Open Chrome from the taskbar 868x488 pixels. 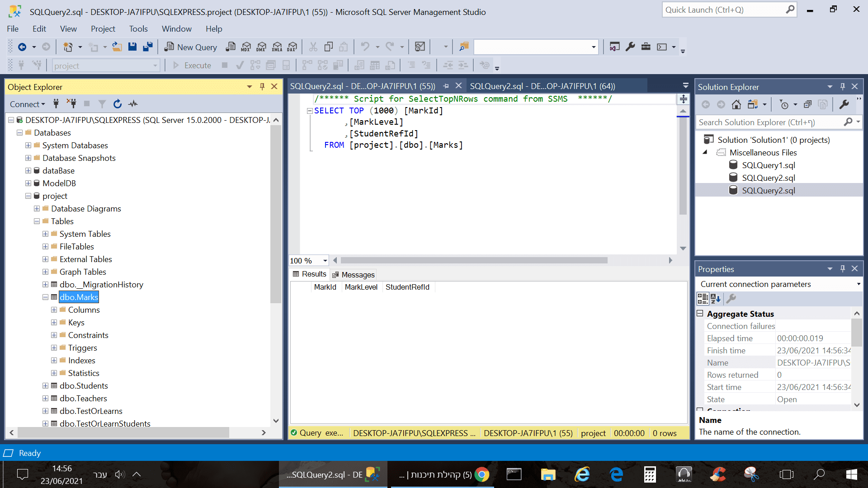point(482,474)
